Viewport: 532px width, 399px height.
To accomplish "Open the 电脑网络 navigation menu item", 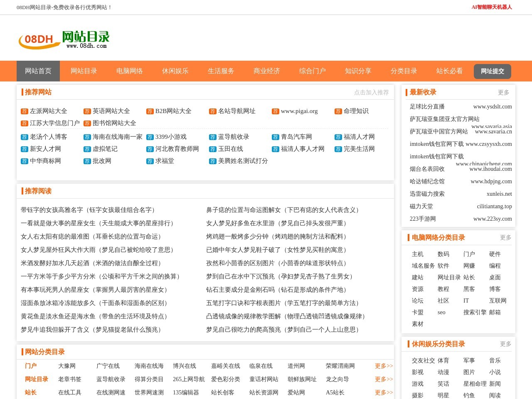I will pos(130,71).
